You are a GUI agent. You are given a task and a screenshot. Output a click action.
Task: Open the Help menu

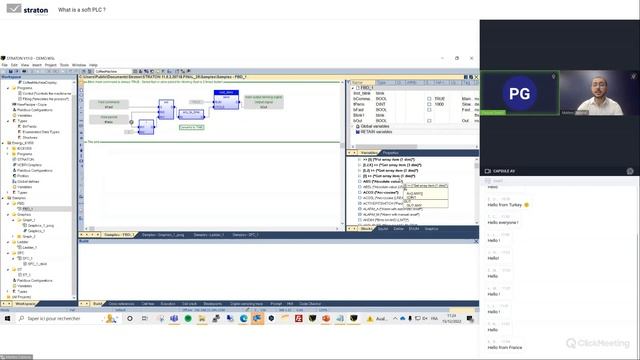[93, 65]
